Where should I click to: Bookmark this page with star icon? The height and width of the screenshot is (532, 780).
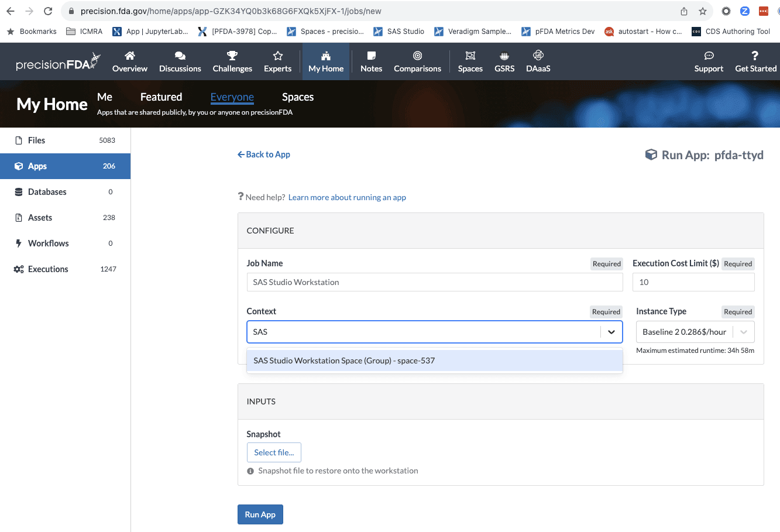pos(703,11)
